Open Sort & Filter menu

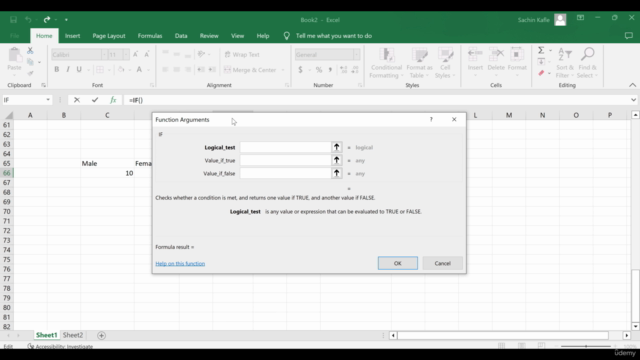tap(565, 63)
